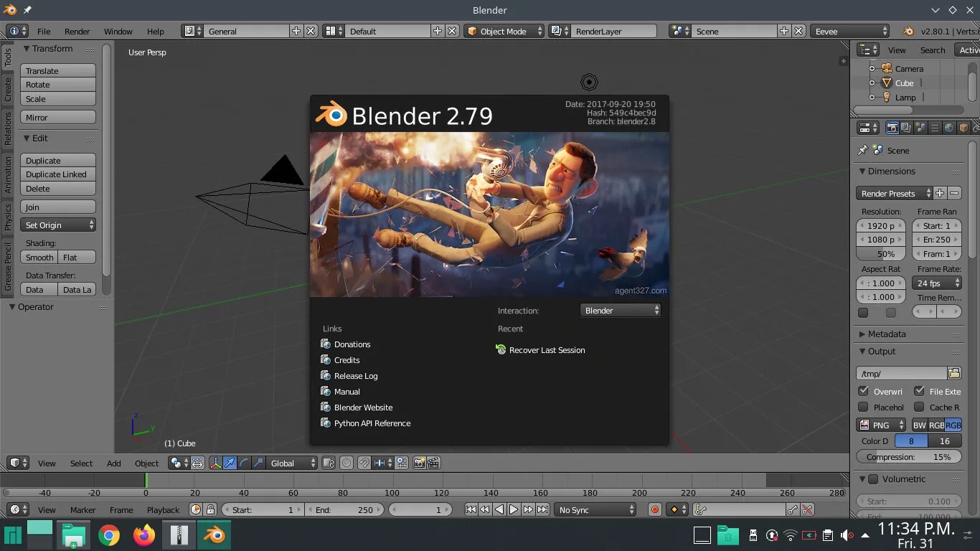Open the File menu
This screenshot has height=551, width=980.
pos(44,31)
